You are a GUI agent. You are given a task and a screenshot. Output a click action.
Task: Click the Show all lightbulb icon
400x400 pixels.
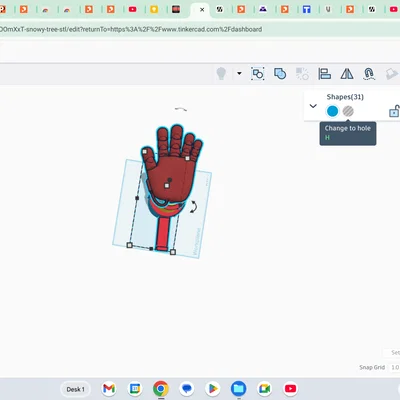point(221,73)
